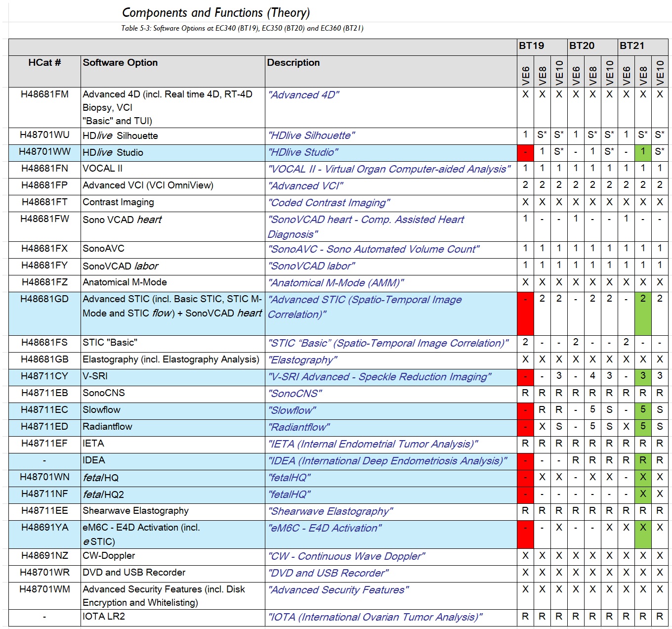
Task: Click the "Elastography" description link
Action: [302, 360]
